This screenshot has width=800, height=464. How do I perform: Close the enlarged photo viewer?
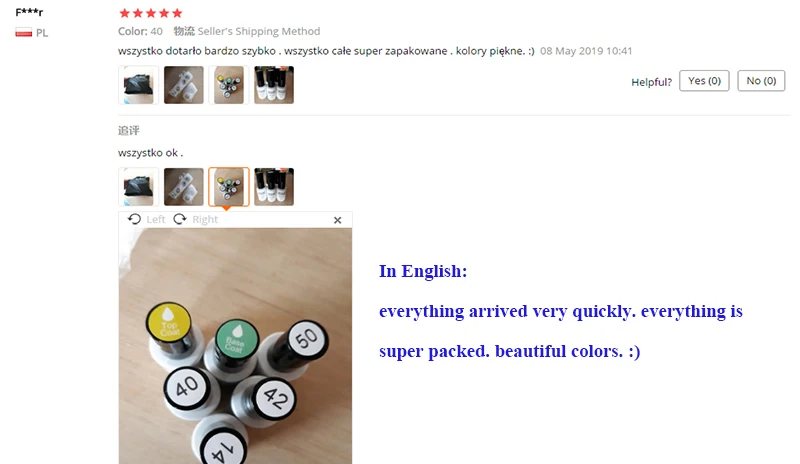click(x=337, y=220)
